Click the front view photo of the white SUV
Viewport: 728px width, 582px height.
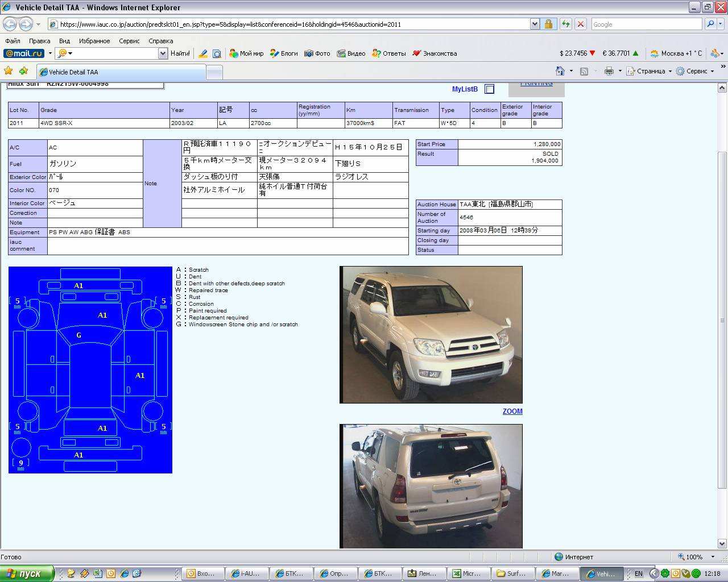point(431,335)
